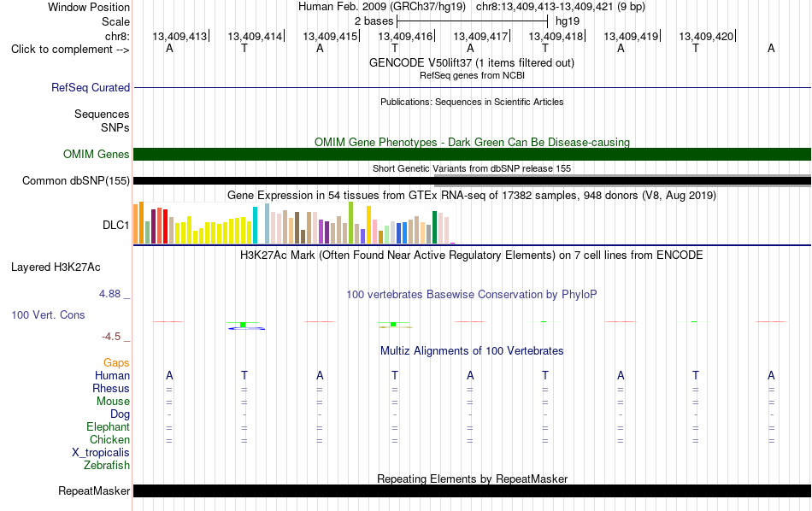Viewport: 812px width, 511px height.
Task: Click the 'Human' alignment row label
Action: click(x=112, y=375)
